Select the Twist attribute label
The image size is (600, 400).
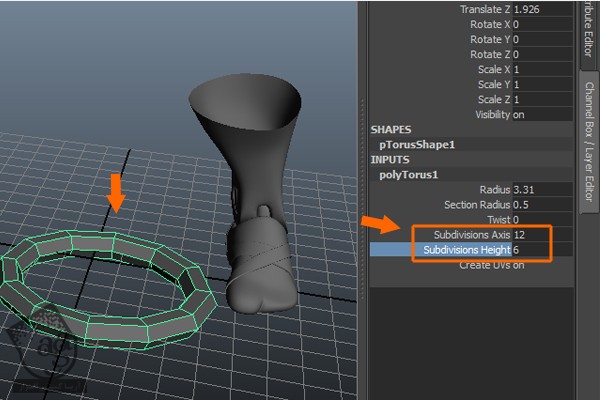[x=499, y=219]
